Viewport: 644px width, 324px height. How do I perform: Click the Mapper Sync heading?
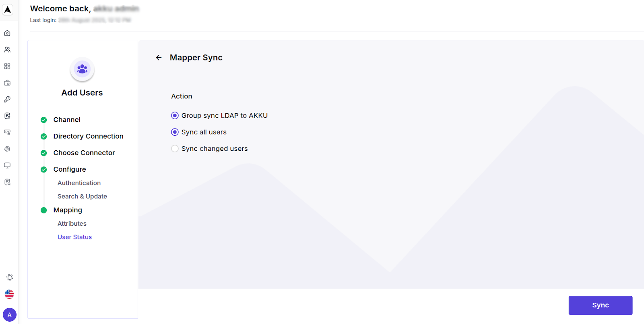coord(196,58)
